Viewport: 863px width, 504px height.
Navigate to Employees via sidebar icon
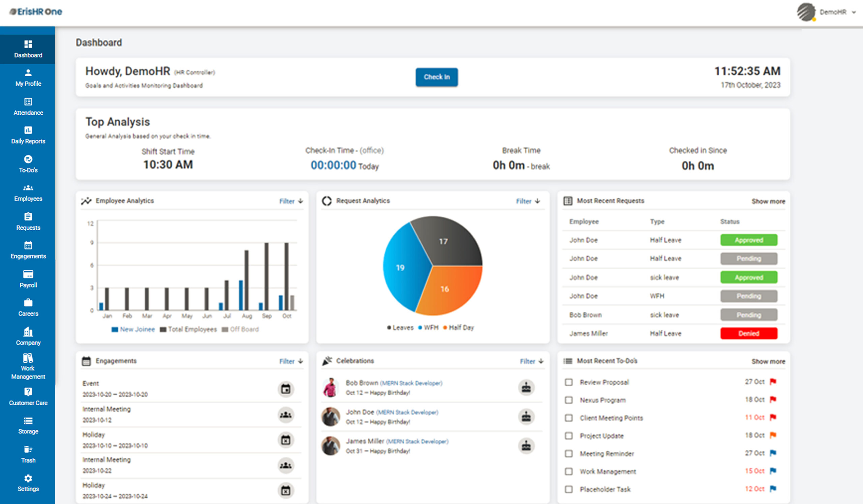point(28,192)
